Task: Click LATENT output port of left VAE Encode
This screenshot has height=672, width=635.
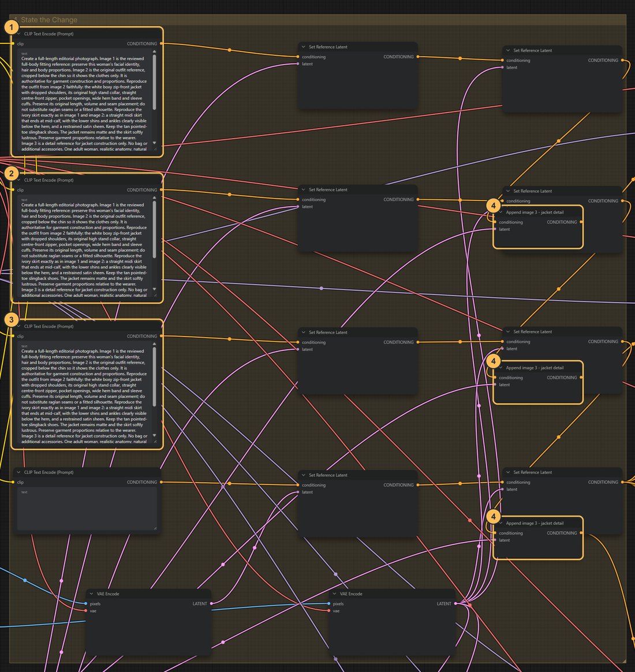Action: click(211, 603)
